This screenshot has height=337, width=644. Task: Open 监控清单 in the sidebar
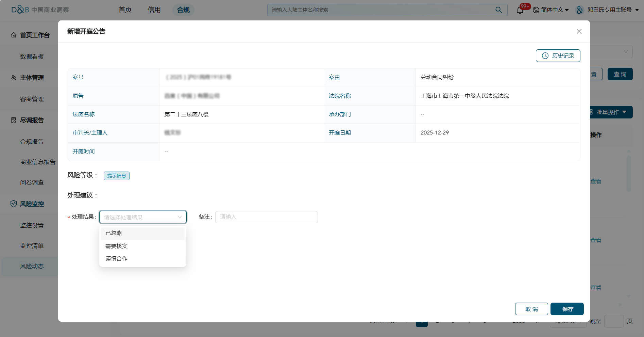point(32,246)
